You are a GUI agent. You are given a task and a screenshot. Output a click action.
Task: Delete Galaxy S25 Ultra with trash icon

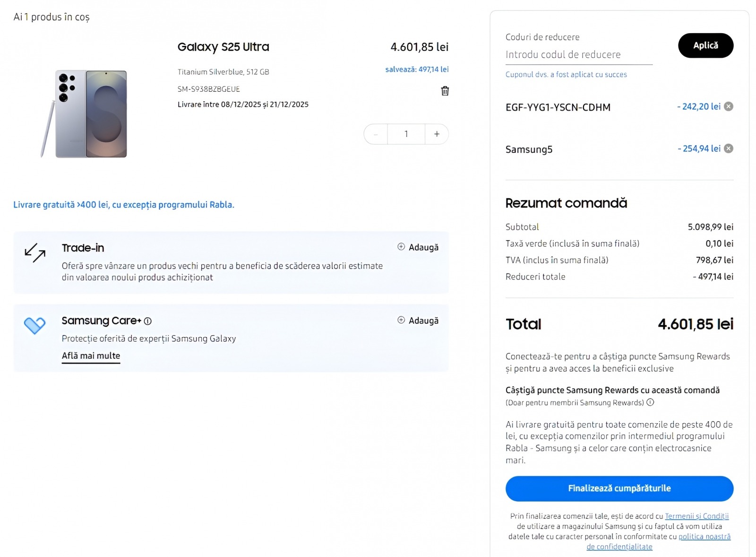(x=445, y=91)
